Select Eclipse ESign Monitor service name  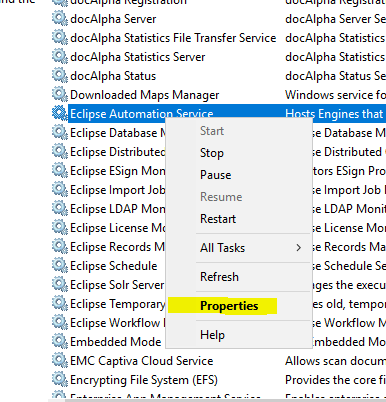118,171
